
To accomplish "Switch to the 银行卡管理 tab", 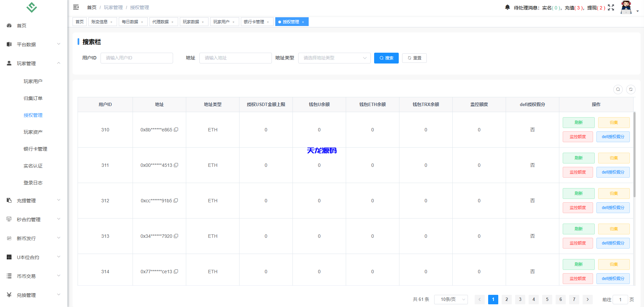I will [255, 22].
